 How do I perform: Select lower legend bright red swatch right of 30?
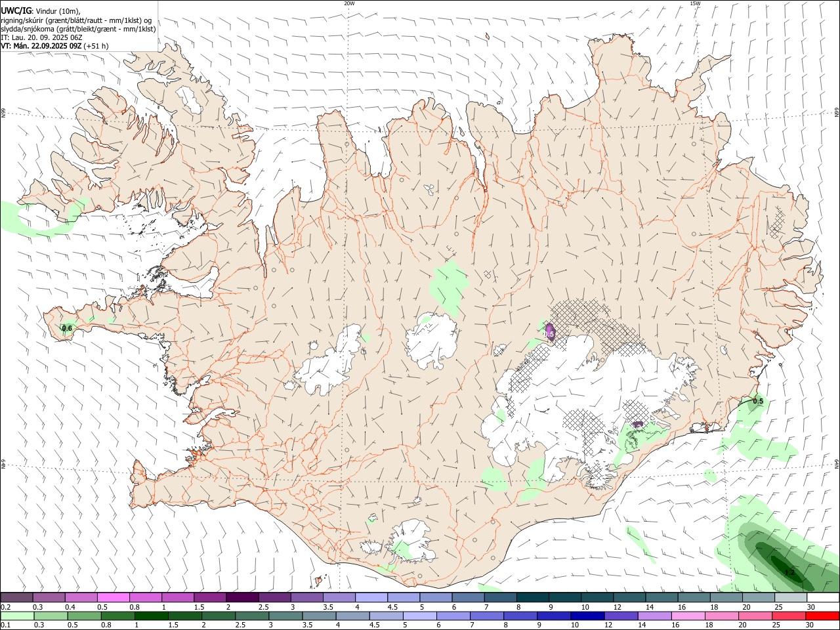coord(822,616)
